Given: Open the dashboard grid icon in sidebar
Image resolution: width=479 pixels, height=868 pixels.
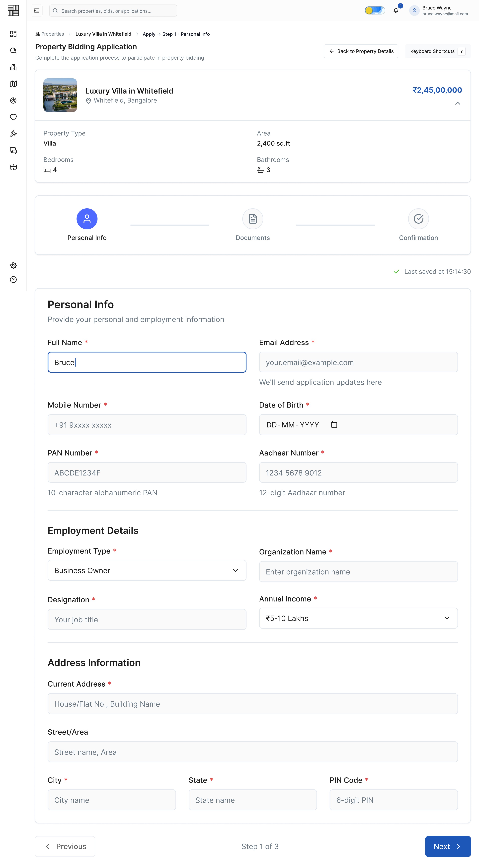Looking at the screenshot, I should 13,34.
